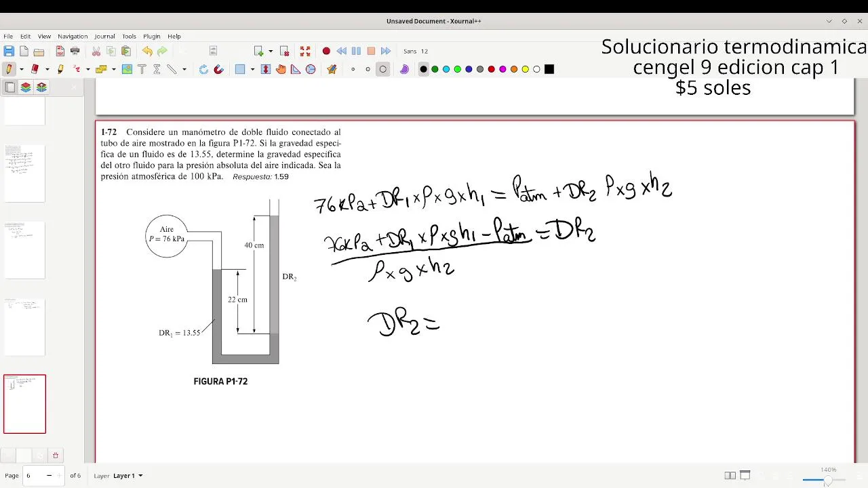
Task: Insert a new page after the current page
Action: (x=258, y=51)
